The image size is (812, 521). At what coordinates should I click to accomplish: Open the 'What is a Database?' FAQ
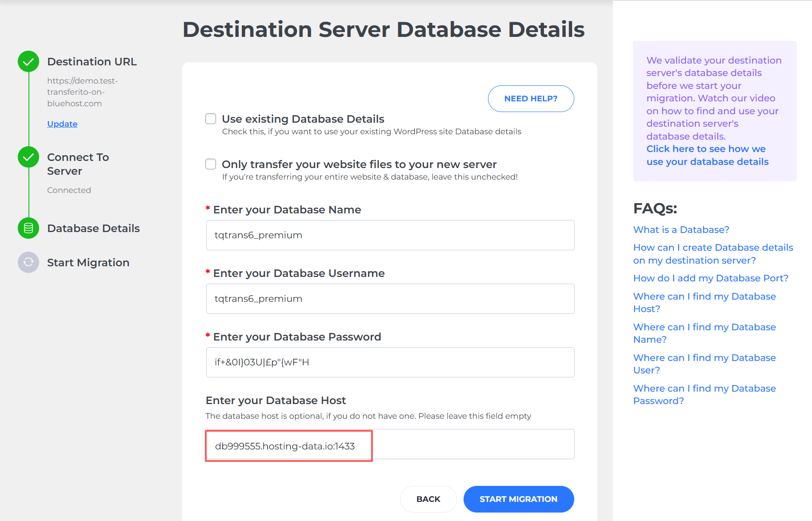click(x=681, y=230)
